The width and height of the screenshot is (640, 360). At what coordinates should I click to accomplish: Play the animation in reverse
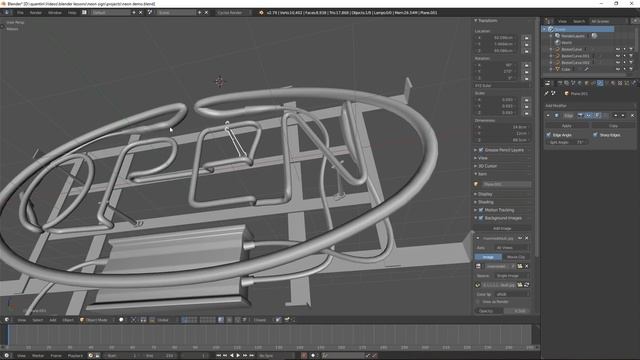(x=231, y=356)
